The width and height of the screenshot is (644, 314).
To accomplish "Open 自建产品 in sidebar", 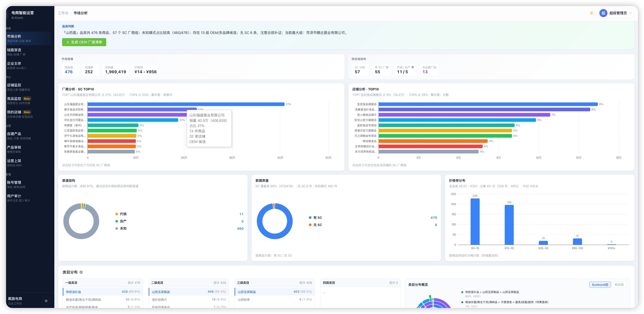I will click(x=29, y=136).
